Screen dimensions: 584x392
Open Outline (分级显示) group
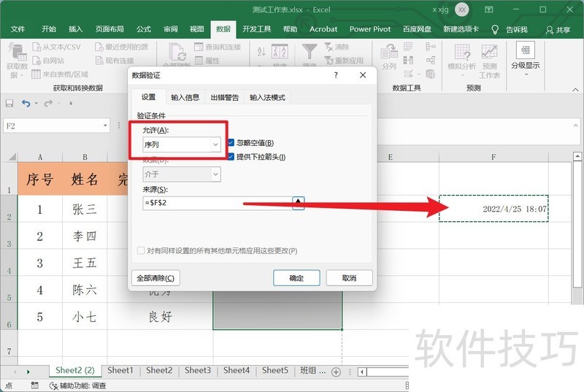526,59
